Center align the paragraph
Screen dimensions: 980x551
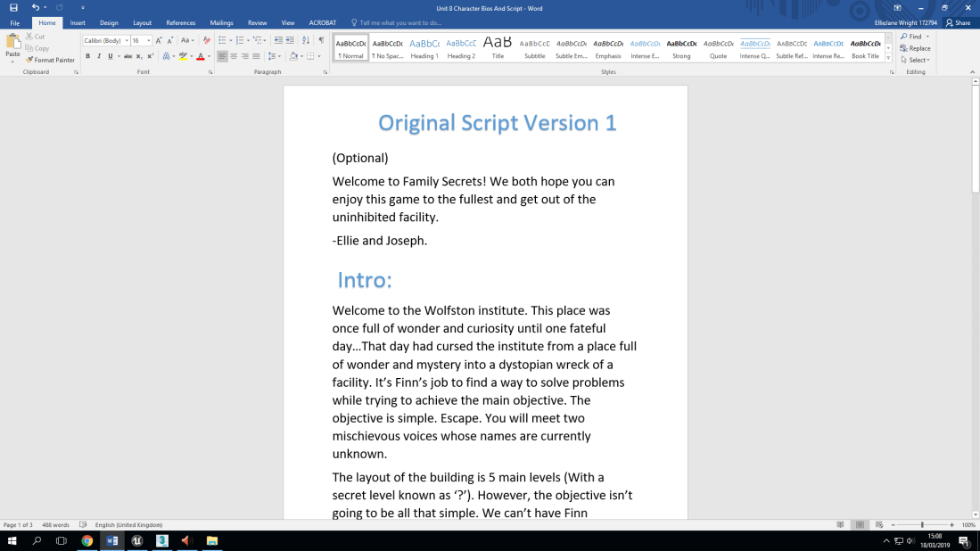point(234,55)
